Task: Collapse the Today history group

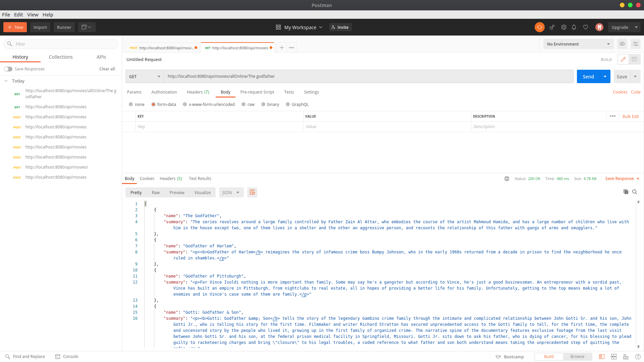Action: (6, 81)
